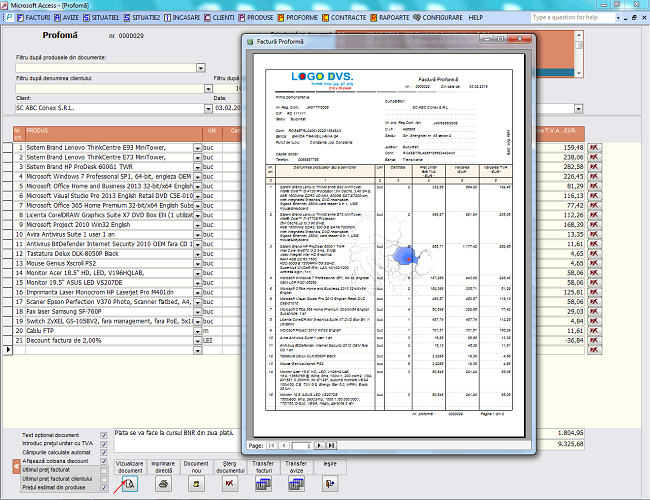This screenshot has height=500, width=650.
Task: Open the INCASARI menu
Action: point(182,17)
